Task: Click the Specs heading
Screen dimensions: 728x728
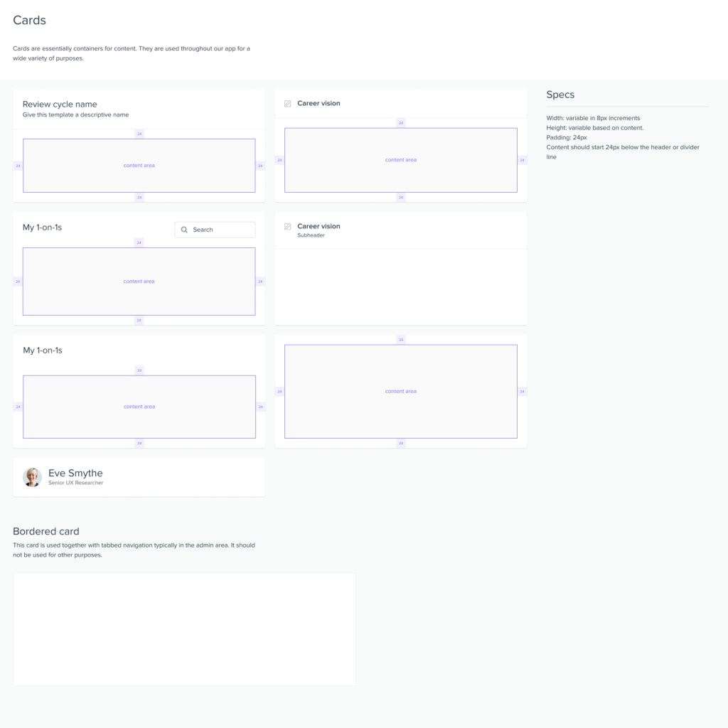Action: click(x=560, y=95)
